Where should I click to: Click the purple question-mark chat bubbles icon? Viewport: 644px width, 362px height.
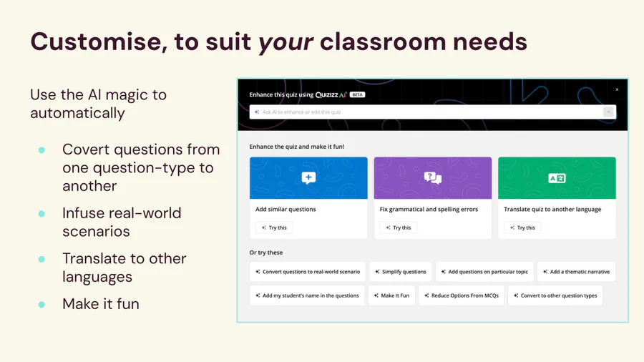[x=432, y=178]
